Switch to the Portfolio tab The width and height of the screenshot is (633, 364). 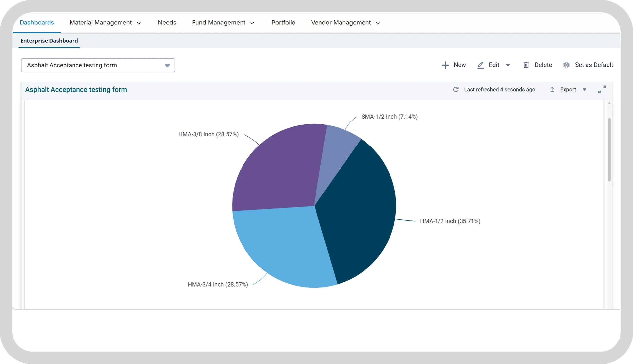pyautogui.click(x=283, y=23)
